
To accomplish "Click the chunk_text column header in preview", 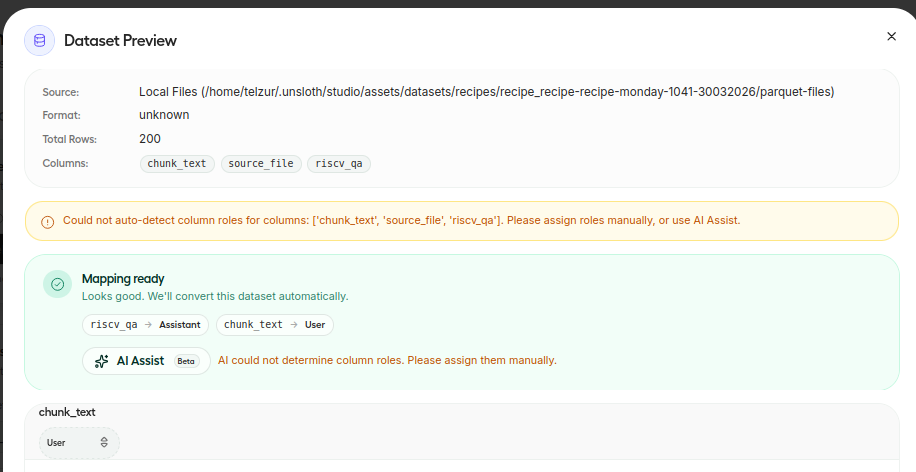I will [67, 412].
